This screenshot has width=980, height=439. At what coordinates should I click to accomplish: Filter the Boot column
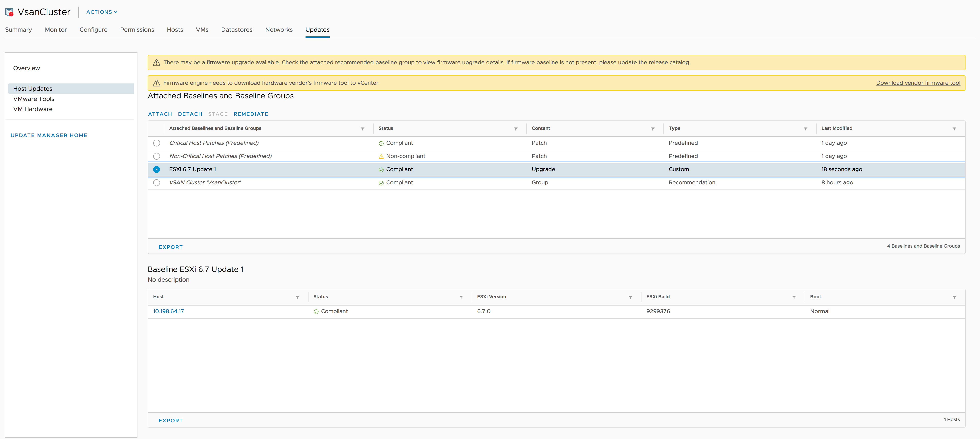tap(954, 297)
